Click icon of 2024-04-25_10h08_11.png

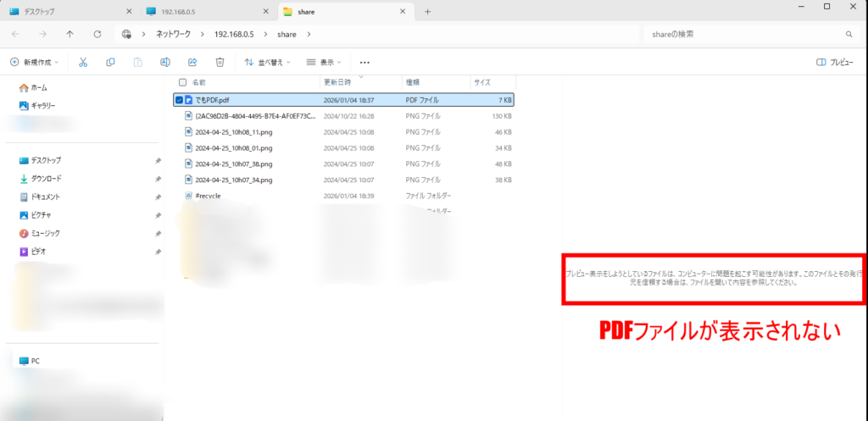(189, 132)
